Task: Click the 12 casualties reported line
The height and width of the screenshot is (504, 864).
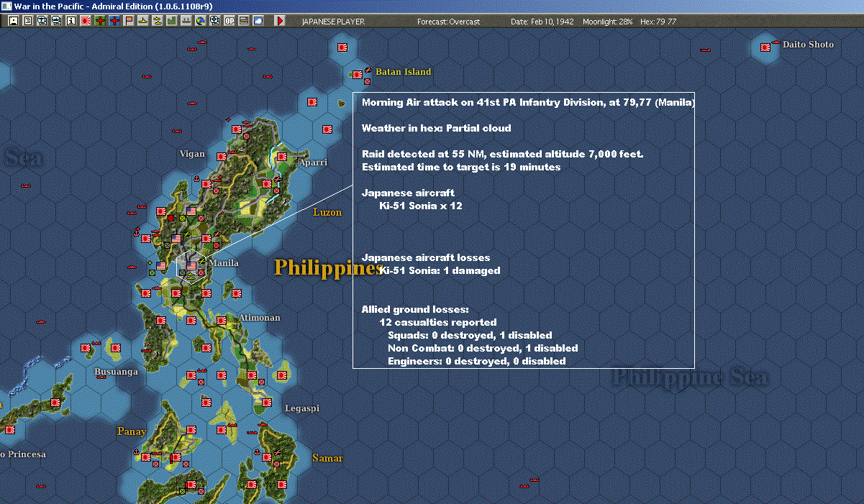Action: [x=437, y=322]
